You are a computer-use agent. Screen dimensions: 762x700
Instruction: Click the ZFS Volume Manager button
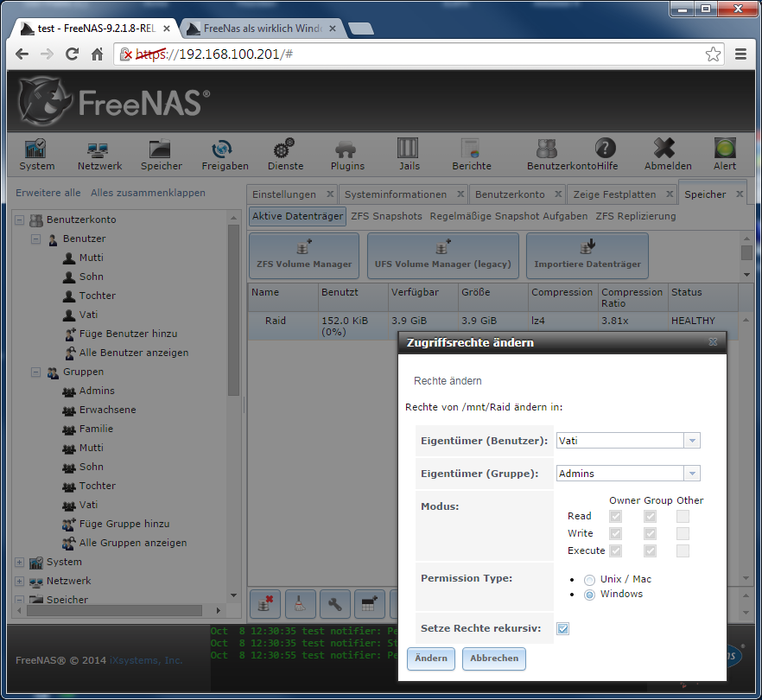click(x=304, y=256)
